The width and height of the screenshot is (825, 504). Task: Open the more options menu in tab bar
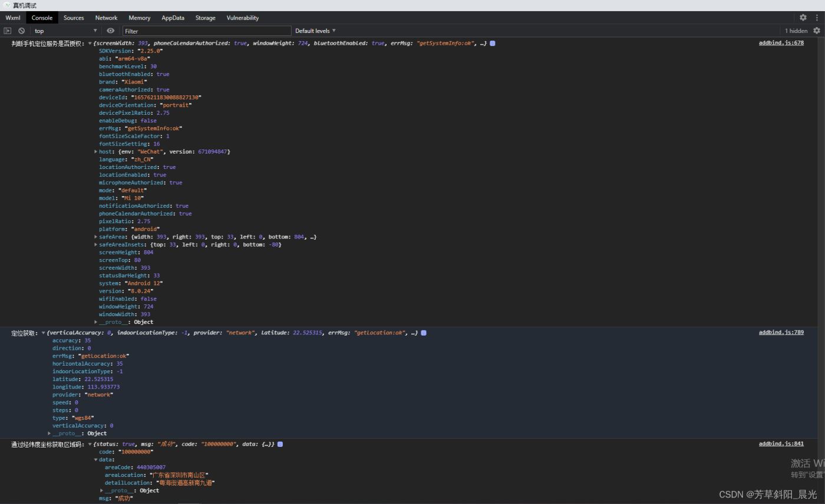coord(817,18)
